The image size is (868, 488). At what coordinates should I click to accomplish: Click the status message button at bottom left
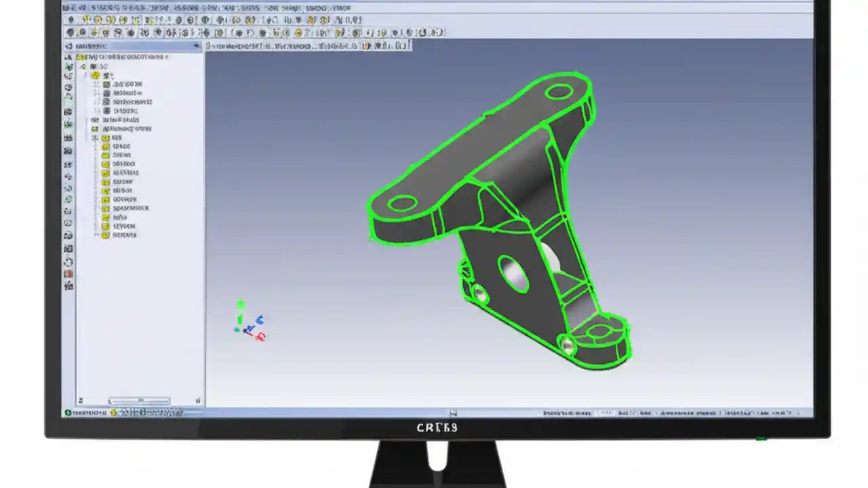click(x=68, y=411)
